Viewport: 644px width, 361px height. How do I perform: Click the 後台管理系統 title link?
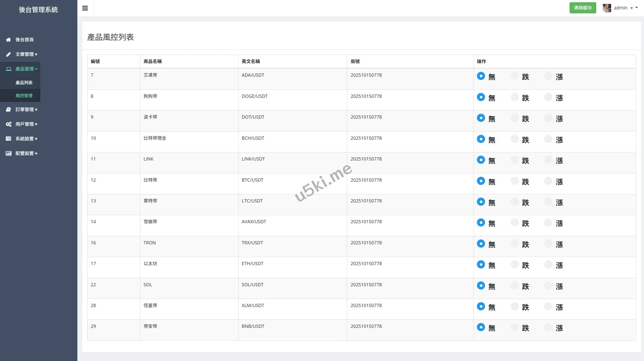pyautogui.click(x=38, y=10)
